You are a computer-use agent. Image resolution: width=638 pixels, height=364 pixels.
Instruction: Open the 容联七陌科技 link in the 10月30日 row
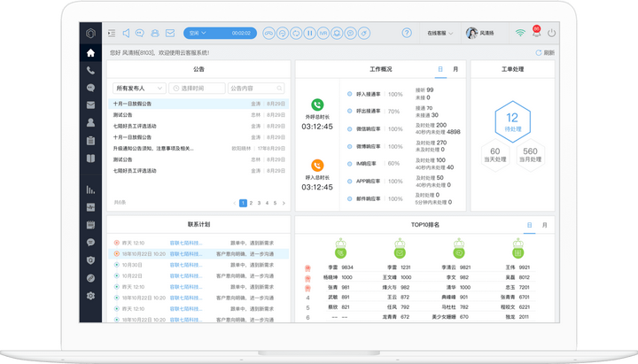click(x=186, y=265)
